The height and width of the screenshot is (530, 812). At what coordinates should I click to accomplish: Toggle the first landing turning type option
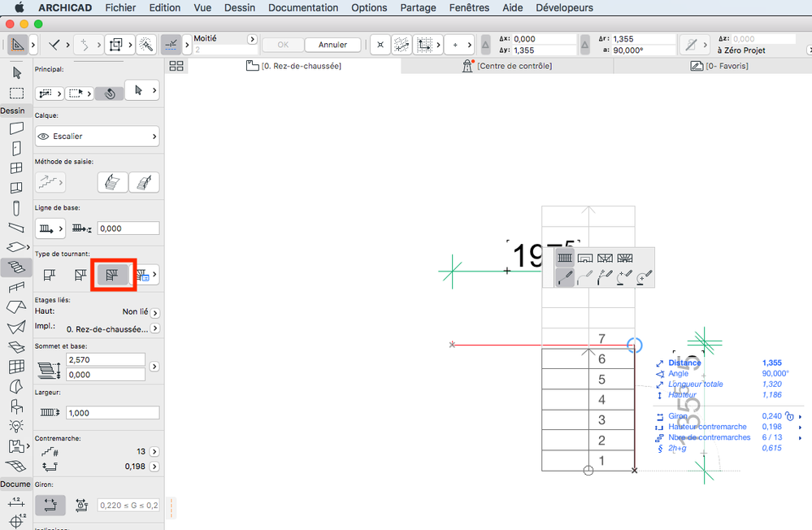click(x=49, y=275)
